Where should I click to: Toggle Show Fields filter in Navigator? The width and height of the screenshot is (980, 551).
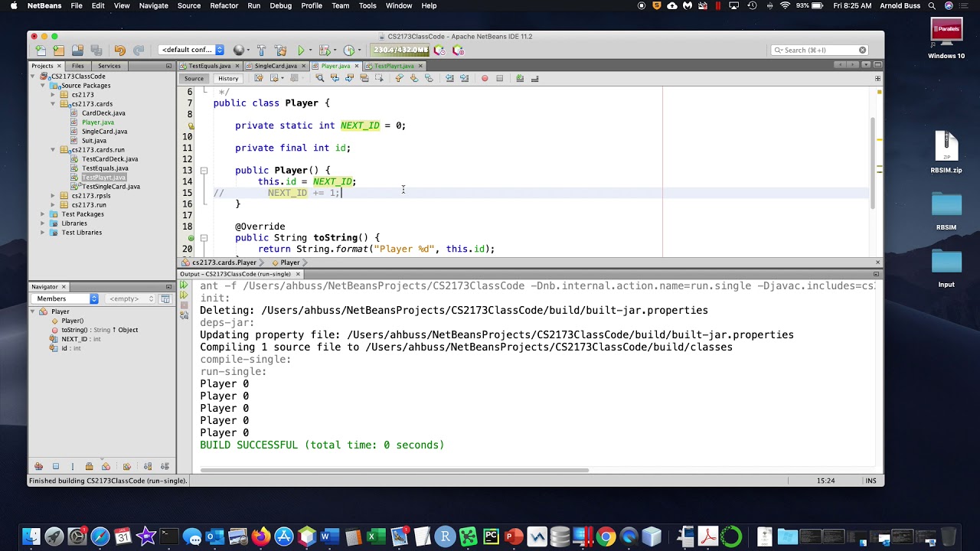point(56,466)
